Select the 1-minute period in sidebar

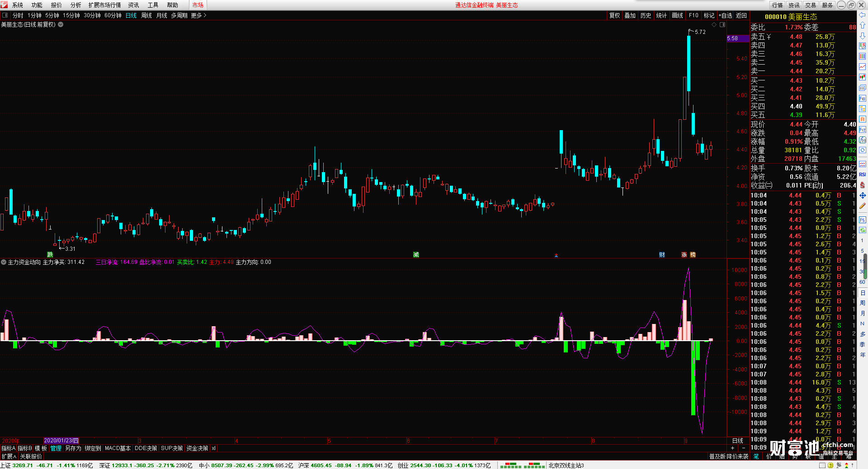[x=862, y=240]
